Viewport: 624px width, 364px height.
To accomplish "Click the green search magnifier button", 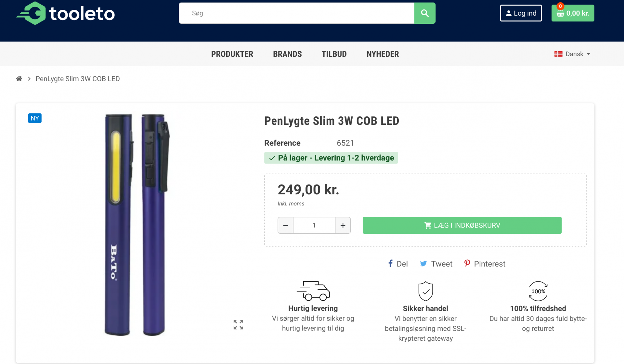I will [x=425, y=13].
